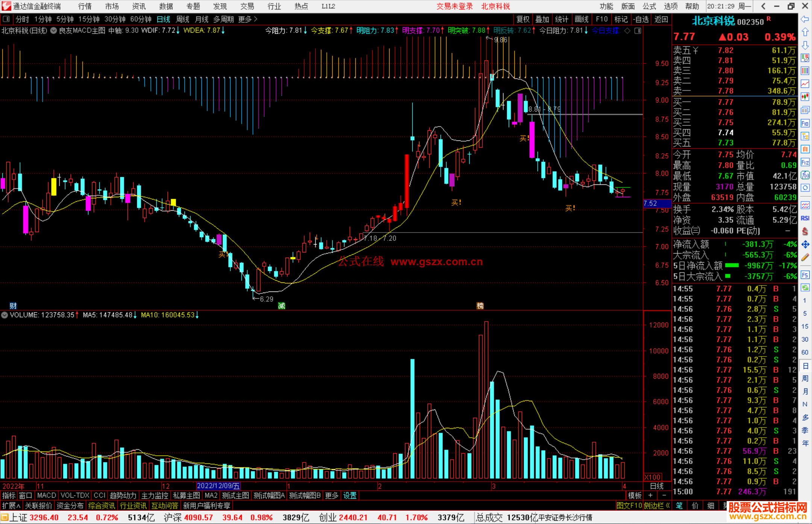Select the 周 weekly period in sidebar
812x524 pixels.
point(805,379)
